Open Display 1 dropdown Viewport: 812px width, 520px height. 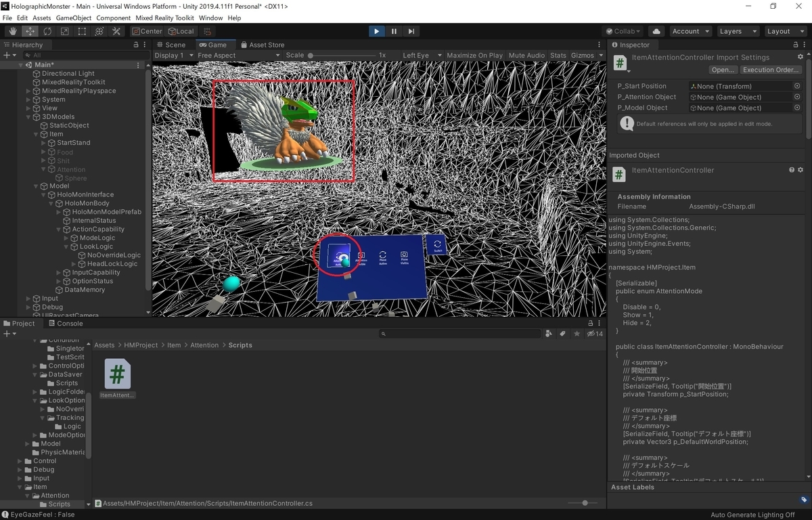pos(173,55)
